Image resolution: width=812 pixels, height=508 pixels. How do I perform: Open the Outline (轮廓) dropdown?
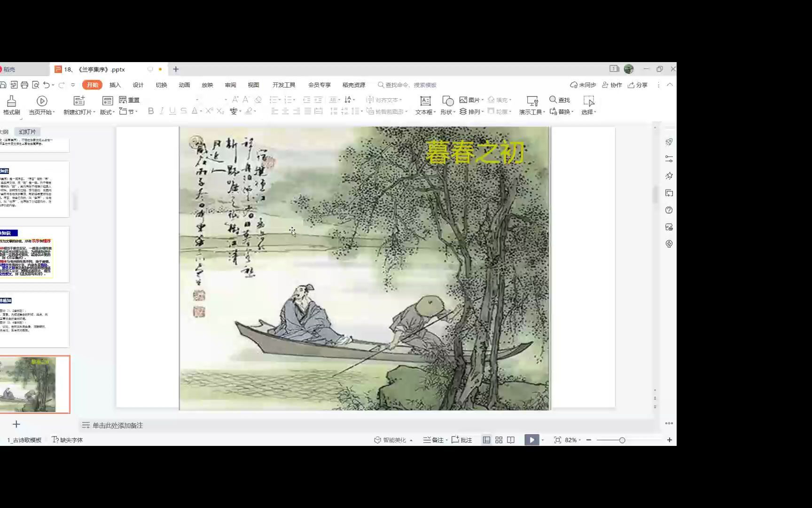(499, 111)
